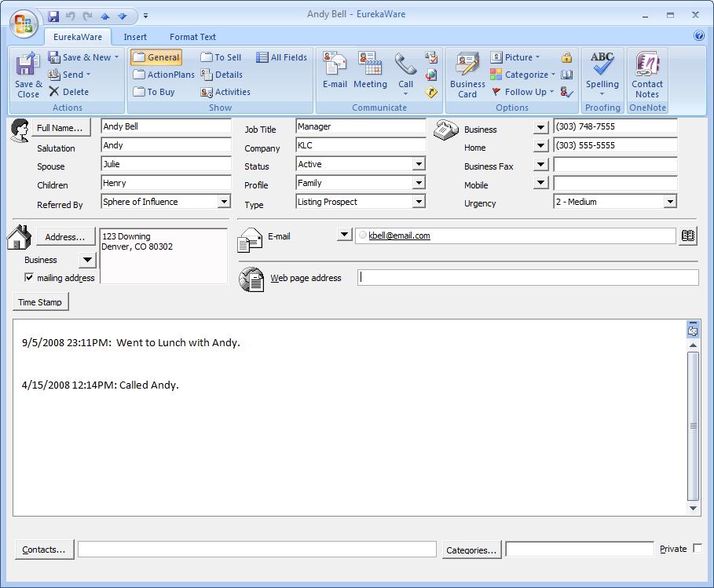This screenshot has width=714, height=588.
Task: Click the Web Page globe icon
Action: [x=431, y=74]
